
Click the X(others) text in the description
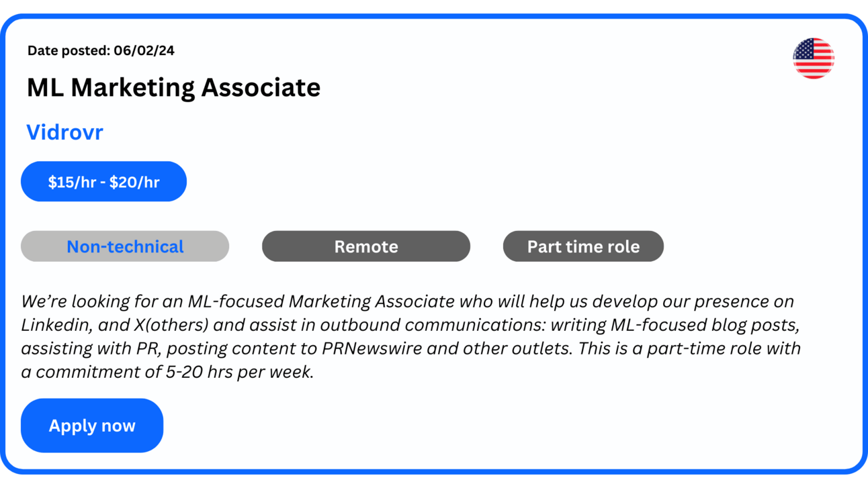click(x=171, y=325)
